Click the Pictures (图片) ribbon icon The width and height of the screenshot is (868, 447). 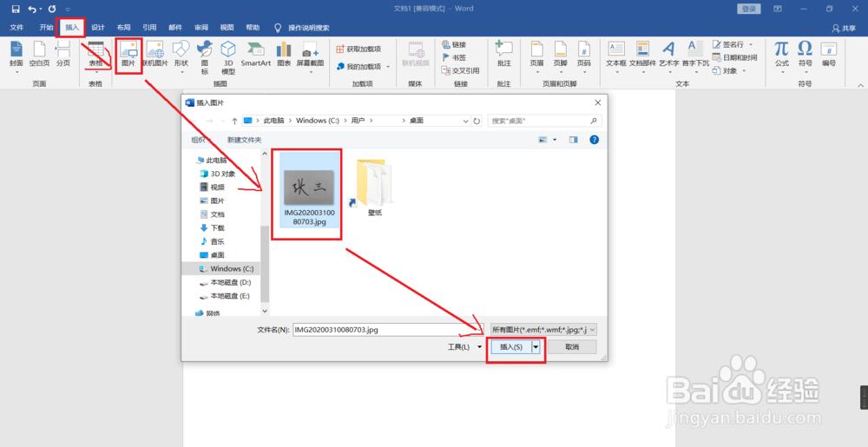click(128, 55)
